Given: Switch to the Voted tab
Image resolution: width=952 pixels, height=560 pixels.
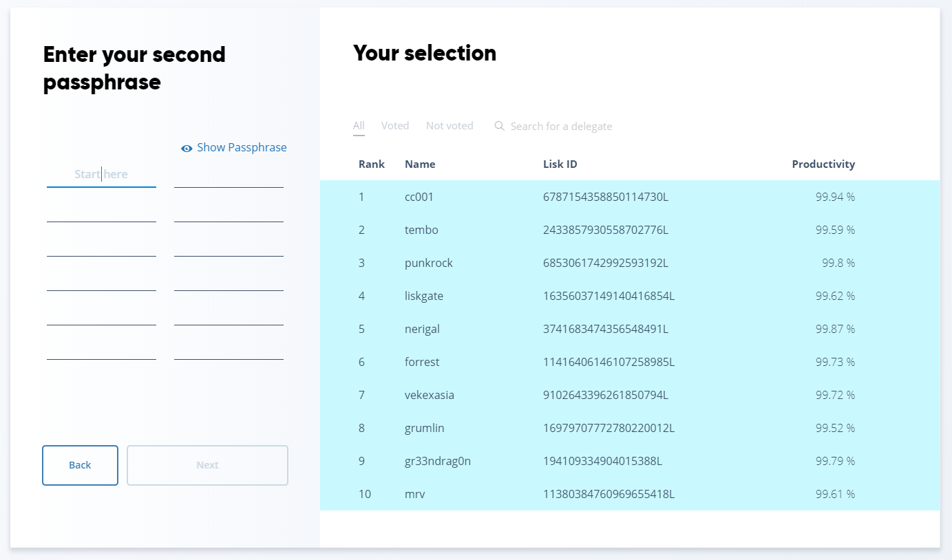Looking at the screenshot, I should click(x=395, y=126).
